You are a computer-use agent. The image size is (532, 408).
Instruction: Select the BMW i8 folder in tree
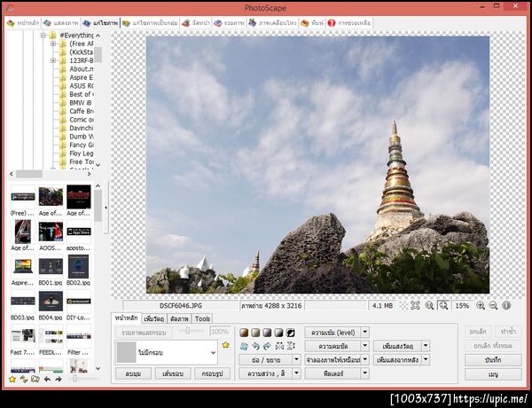pos(81,103)
